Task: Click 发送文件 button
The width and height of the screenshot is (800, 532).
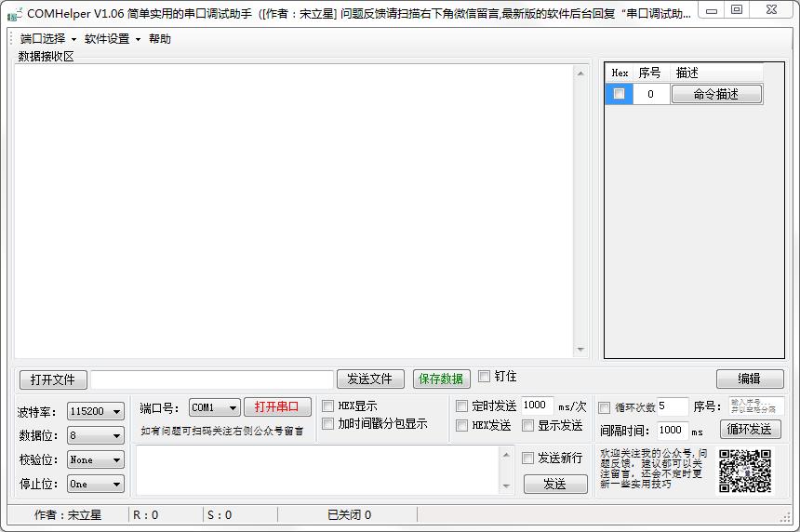Action: pos(370,379)
